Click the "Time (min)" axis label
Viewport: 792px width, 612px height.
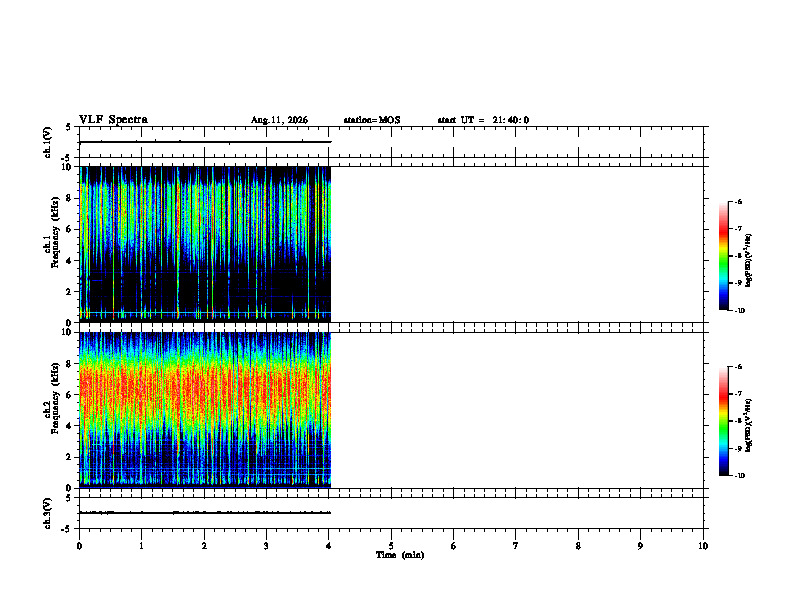(400, 555)
